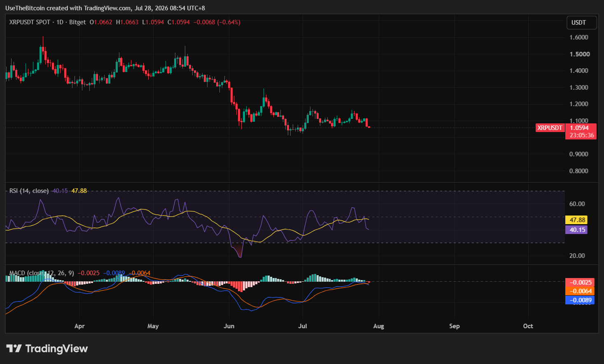The width and height of the screenshot is (604, 364).
Task: Click the RSI (14, close) legend
Action: pos(29,191)
